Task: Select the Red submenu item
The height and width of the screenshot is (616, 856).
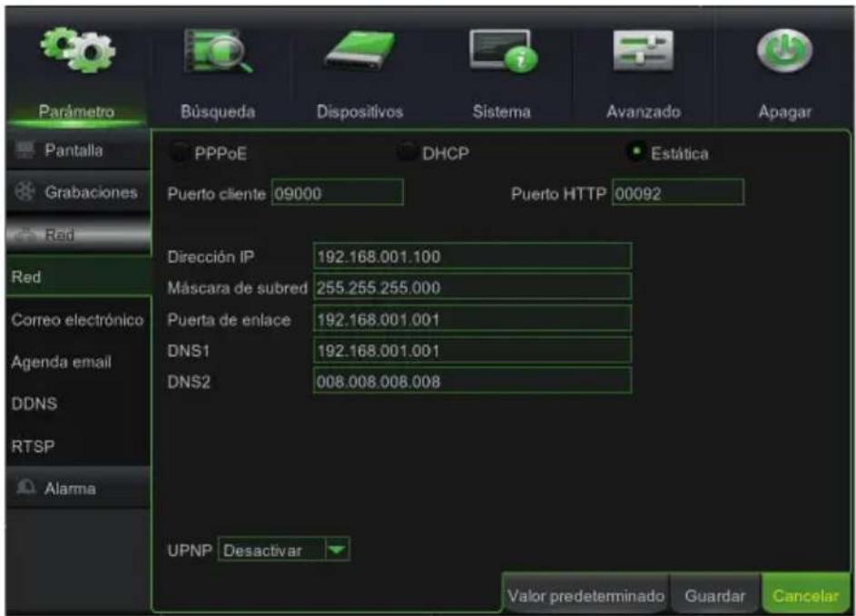Action: [78, 277]
